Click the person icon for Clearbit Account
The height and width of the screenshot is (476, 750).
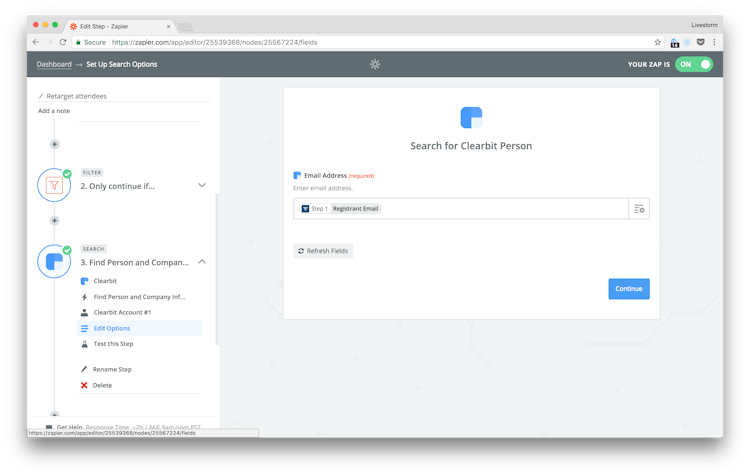85,312
